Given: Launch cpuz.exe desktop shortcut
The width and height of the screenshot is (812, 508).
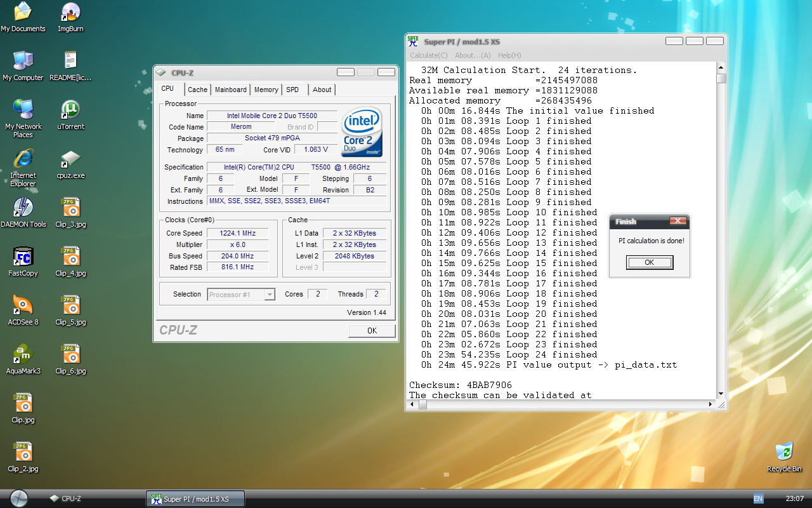Looking at the screenshot, I should (x=70, y=164).
